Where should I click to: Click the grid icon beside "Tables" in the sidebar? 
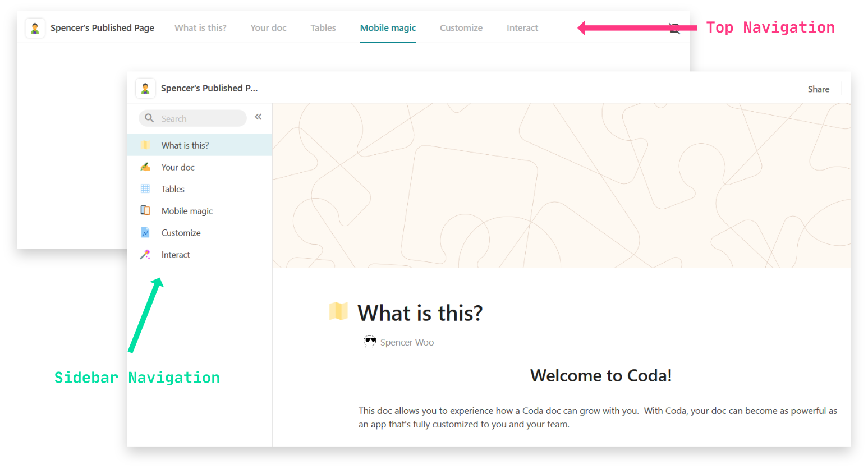145,188
